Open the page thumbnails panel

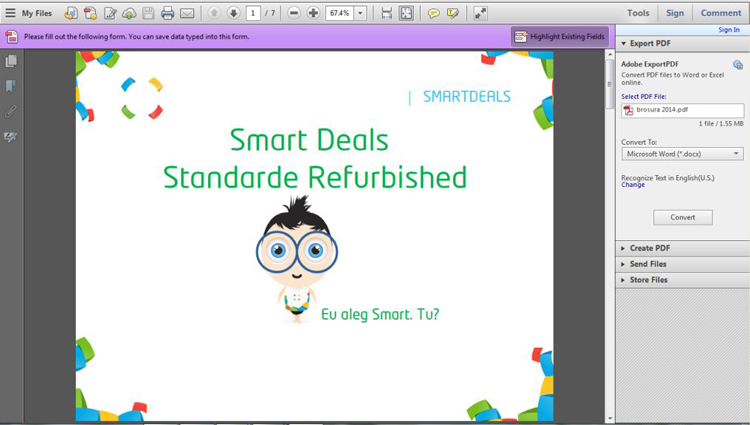(11, 61)
